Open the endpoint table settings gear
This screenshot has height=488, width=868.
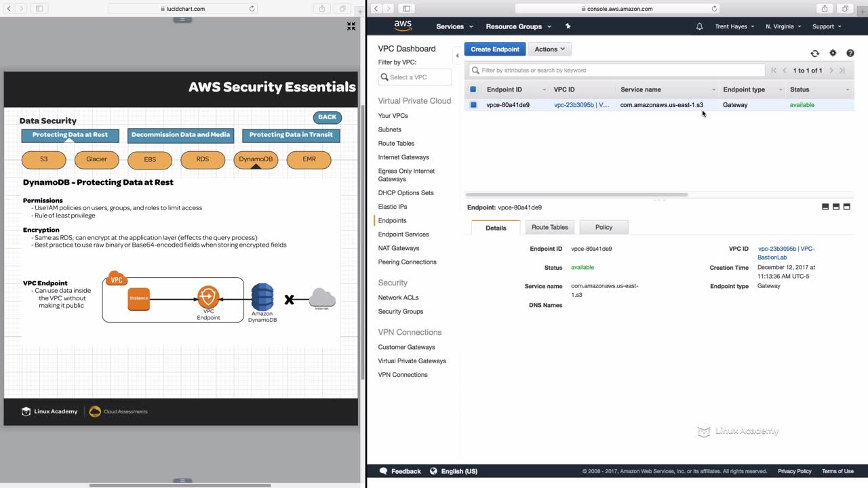click(x=833, y=54)
